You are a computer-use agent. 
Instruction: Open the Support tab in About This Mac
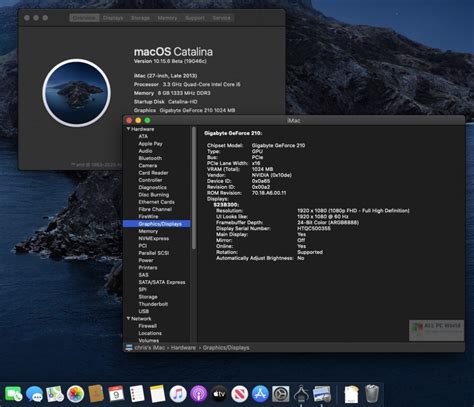point(195,18)
